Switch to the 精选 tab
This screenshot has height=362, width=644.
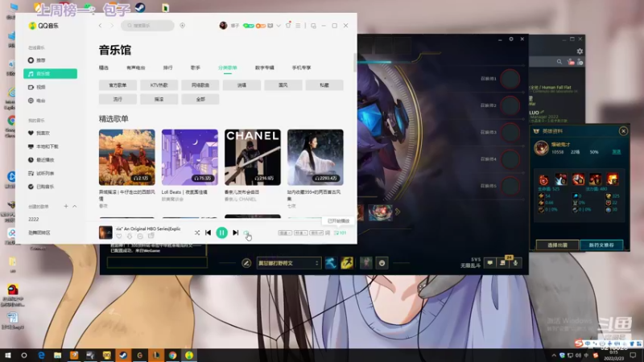[x=104, y=68]
